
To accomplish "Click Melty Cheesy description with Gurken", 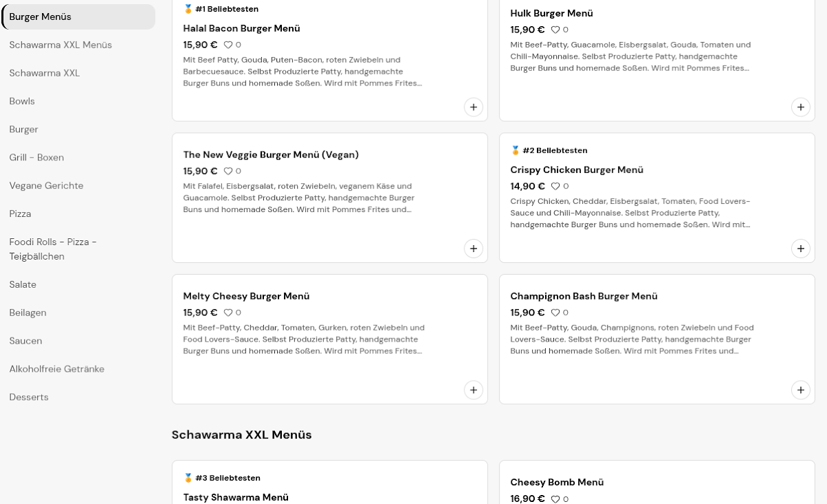I will [x=304, y=339].
